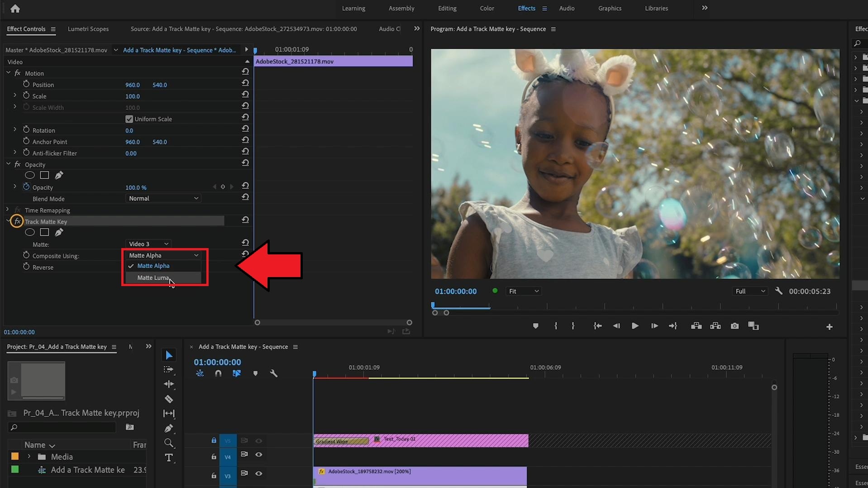The height and width of the screenshot is (488, 868).
Task: Open the Blend Mode dropdown
Action: [163, 198]
